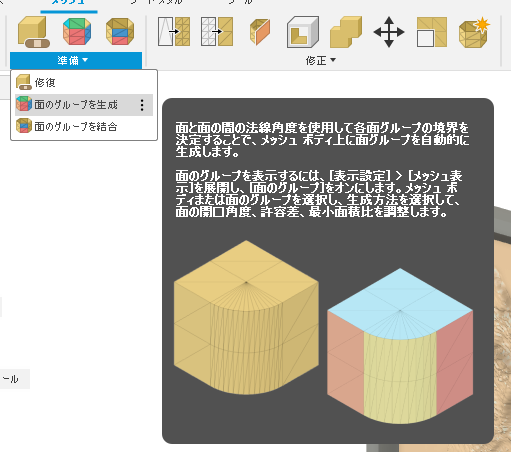Select the Plane Cut icon
The image size is (511, 452).
coord(260,32)
